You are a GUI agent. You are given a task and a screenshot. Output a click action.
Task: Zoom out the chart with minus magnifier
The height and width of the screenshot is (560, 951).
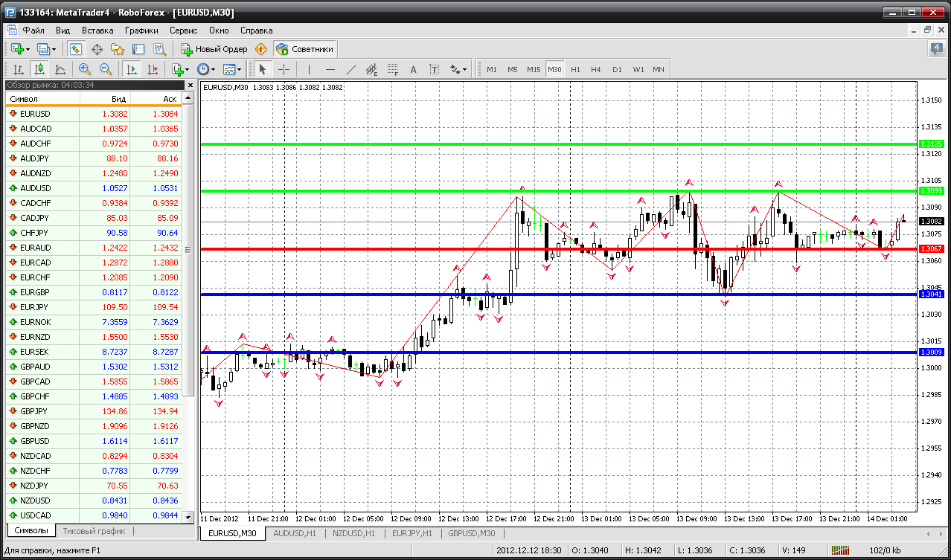tap(106, 69)
